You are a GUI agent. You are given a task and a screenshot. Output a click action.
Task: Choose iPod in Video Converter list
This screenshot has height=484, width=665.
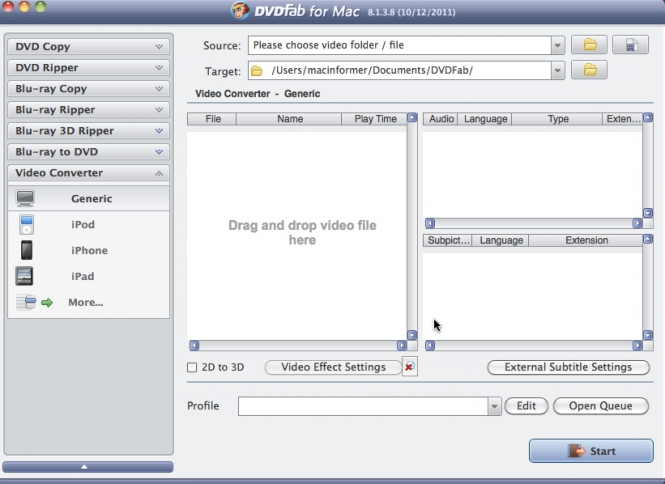[x=88, y=224]
